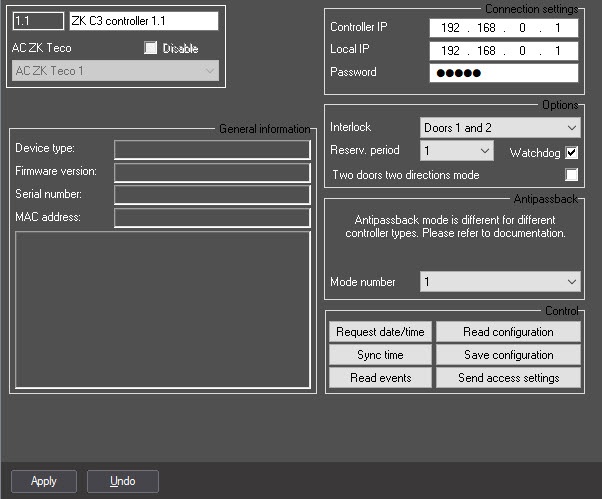Click the Controller IP address field

click(503, 27)
